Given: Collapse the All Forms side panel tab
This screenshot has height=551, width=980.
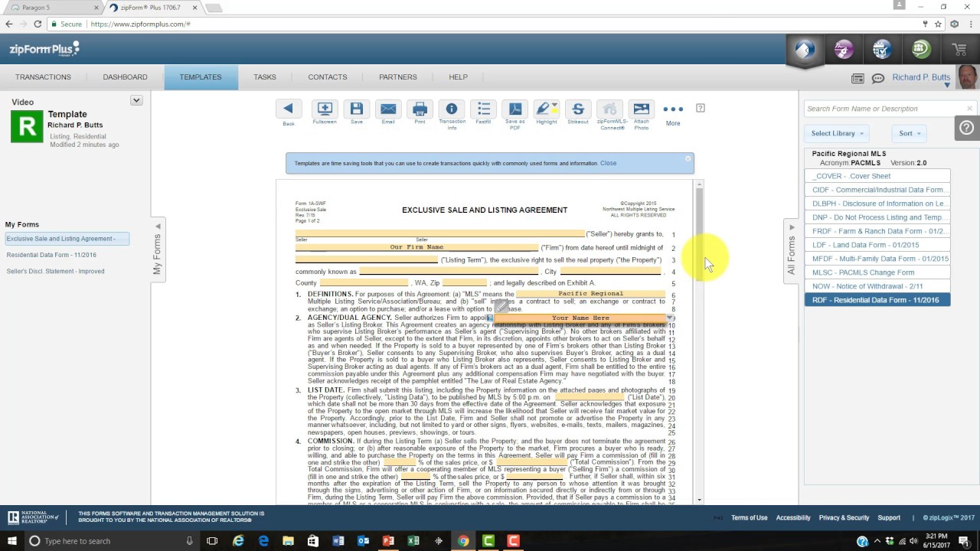Looking at the screenshot, I should [x=792, y=249].
